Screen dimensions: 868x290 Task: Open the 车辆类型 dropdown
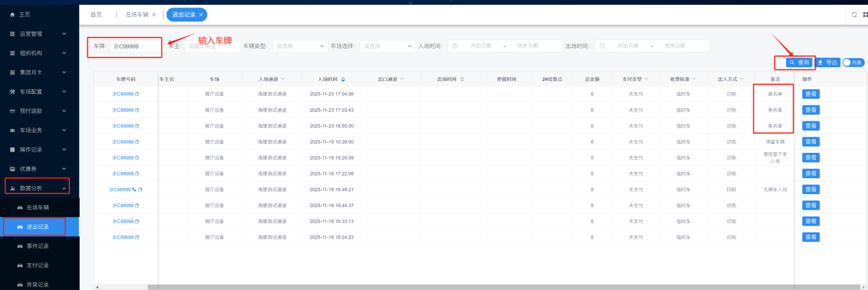[x=301, y=46]
